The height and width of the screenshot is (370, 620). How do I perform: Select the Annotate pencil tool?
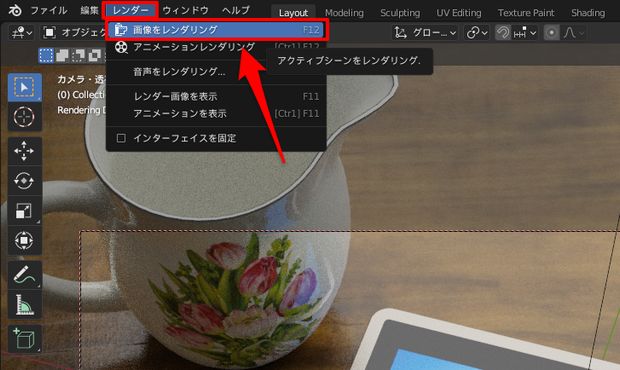(x=25, y=274)
